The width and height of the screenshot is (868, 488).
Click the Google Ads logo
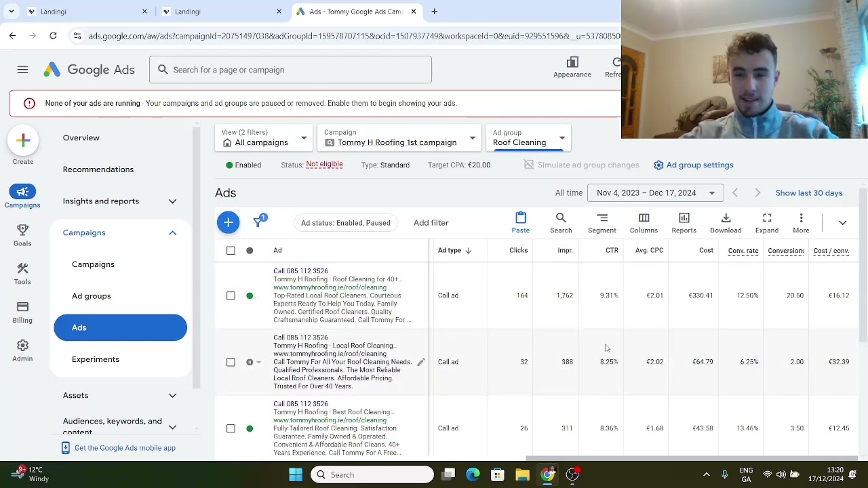[x=89, y=70]
